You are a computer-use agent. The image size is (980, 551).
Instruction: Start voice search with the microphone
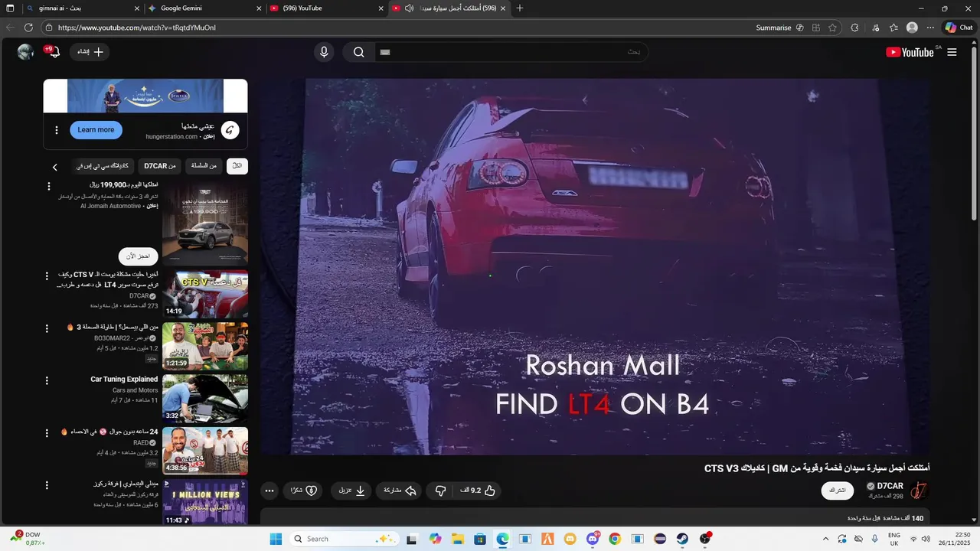324,52
